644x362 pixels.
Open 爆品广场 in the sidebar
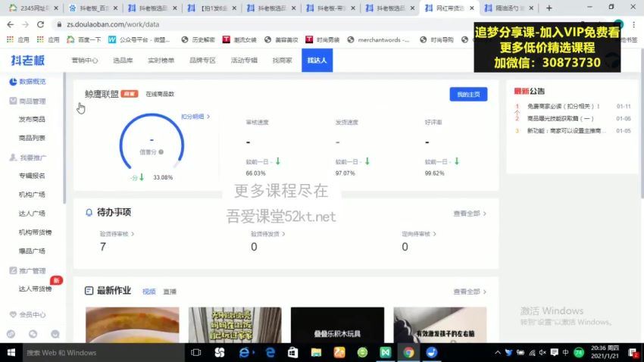32,251
